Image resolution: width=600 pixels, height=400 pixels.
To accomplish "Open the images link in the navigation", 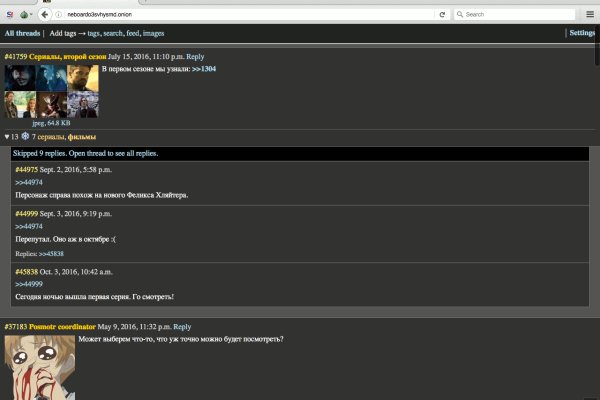I will point(153,34).
